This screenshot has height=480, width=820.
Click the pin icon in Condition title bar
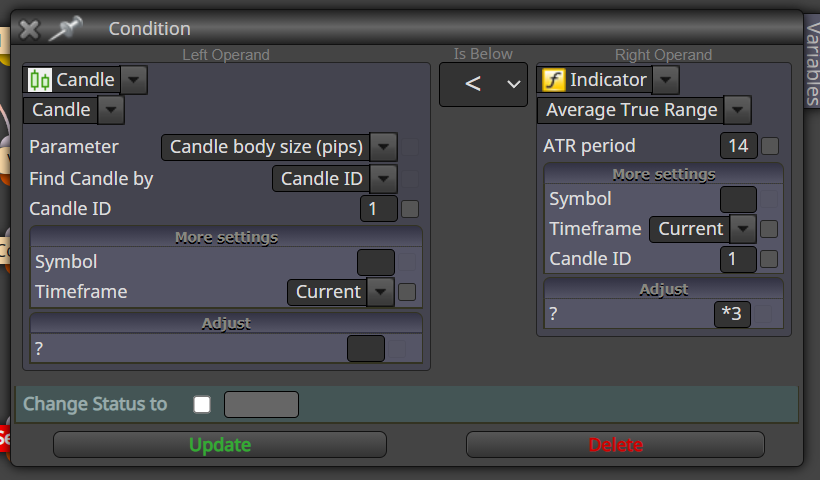coord(66,28)
